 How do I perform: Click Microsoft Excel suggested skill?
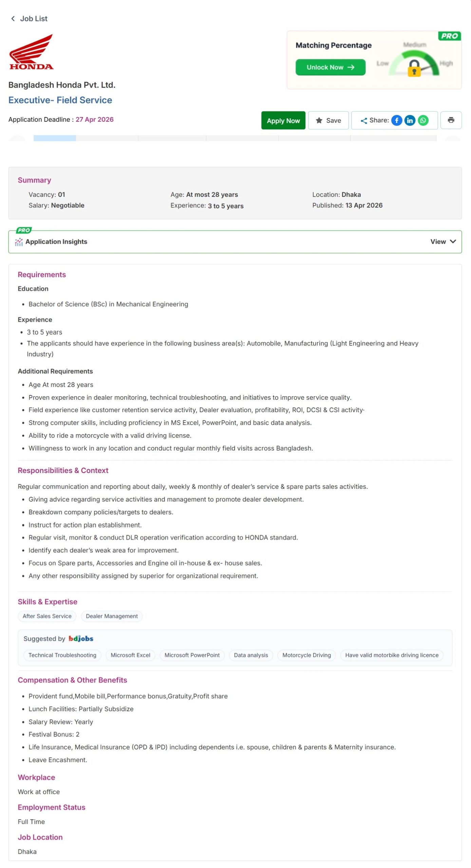click(130, 655)
